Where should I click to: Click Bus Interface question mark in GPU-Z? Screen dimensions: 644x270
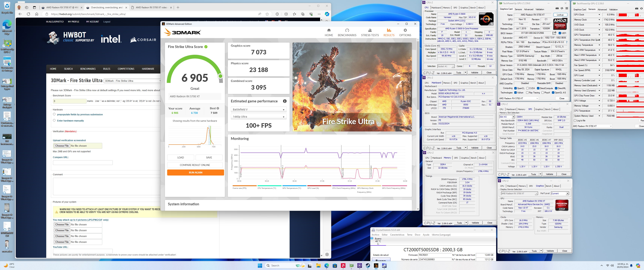566,42
